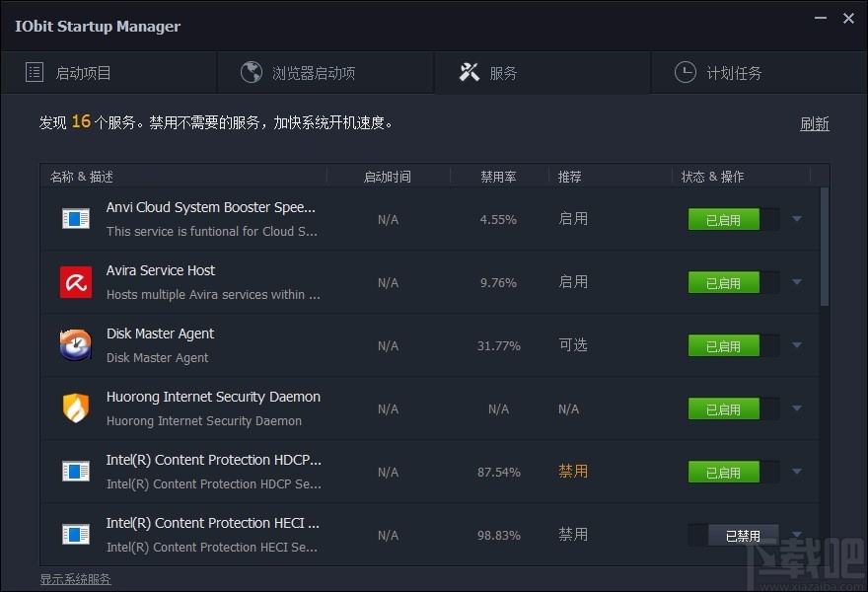
Task: Click the 浏览器启动项 globe icon
Action: [x=253, y=71]
